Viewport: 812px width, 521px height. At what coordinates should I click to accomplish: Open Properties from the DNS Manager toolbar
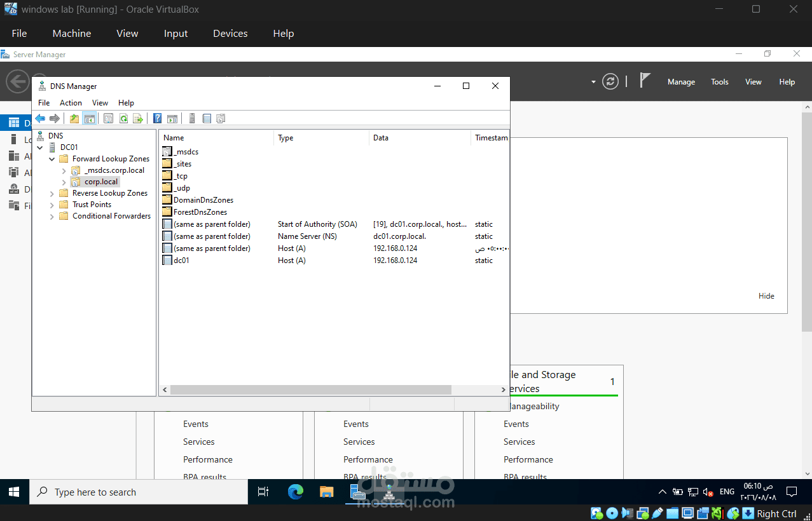point(108,118)
